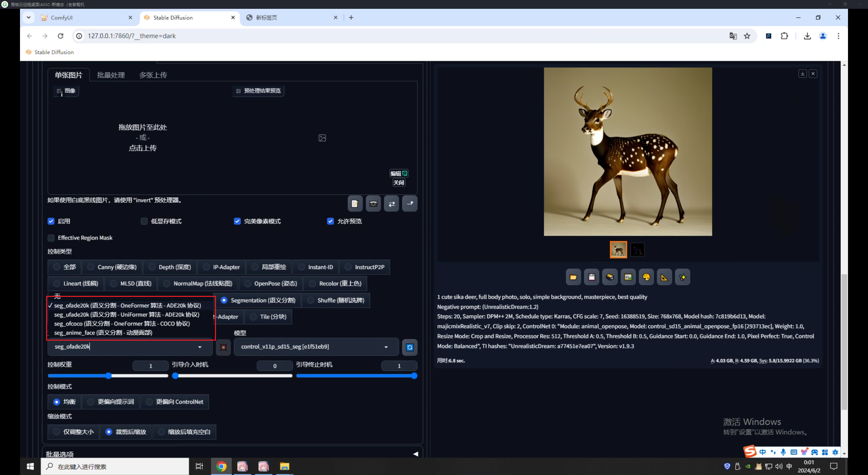Click the translate page icon in address bar
The width and height of the screenshot is (868, 475).
(733, 36)
